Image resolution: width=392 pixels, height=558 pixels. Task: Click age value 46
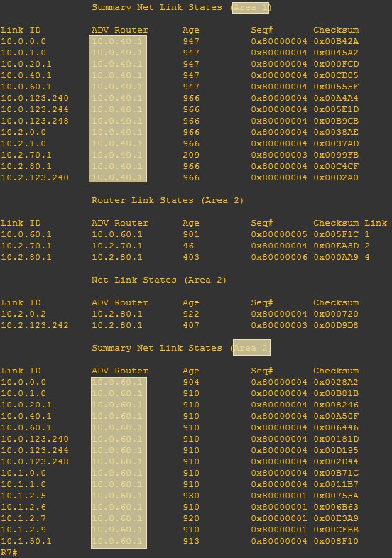(x=188, y=246)
